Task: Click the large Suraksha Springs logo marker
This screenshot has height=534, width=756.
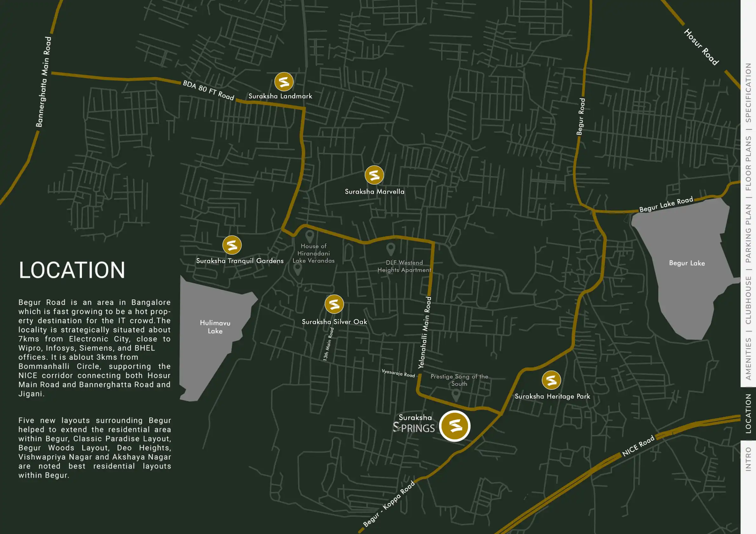Action: pyautogui.click(x=455, y=426)
